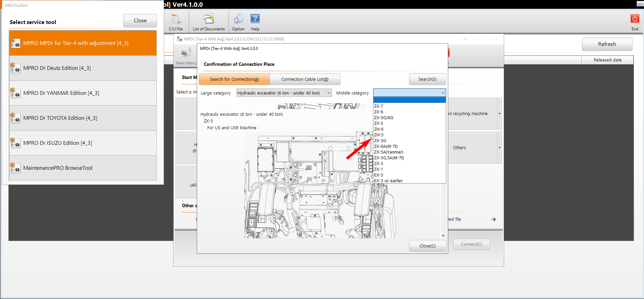
Task: Choose ZX-1 from the list
Action: pyautogui.click(x=409, y=169)
